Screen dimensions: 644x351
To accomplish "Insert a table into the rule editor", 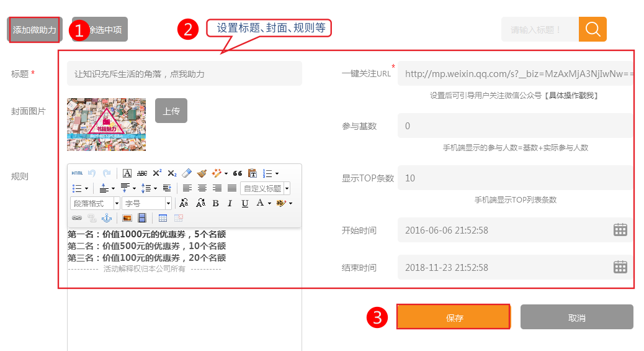I will pos(163,218).
